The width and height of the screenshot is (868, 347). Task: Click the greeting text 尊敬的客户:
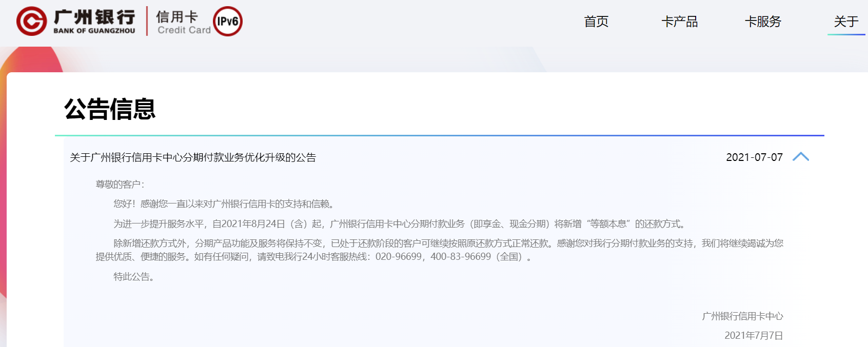pos(120,185)
